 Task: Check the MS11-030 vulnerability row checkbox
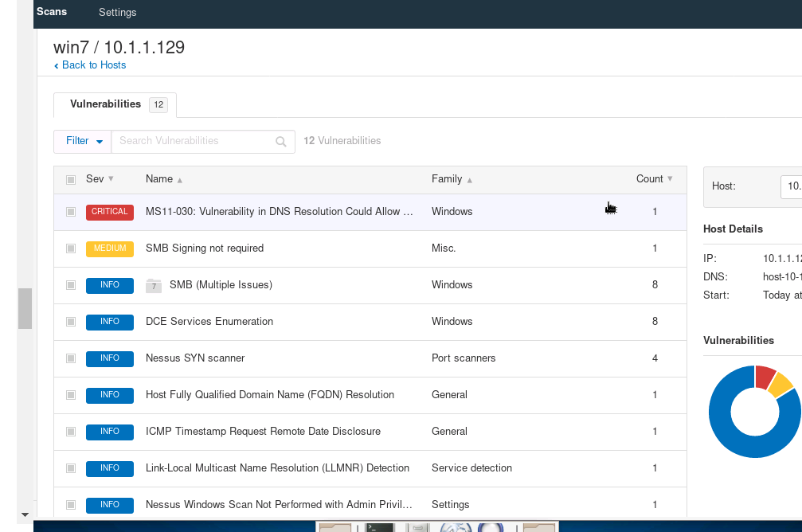point(71,212)
